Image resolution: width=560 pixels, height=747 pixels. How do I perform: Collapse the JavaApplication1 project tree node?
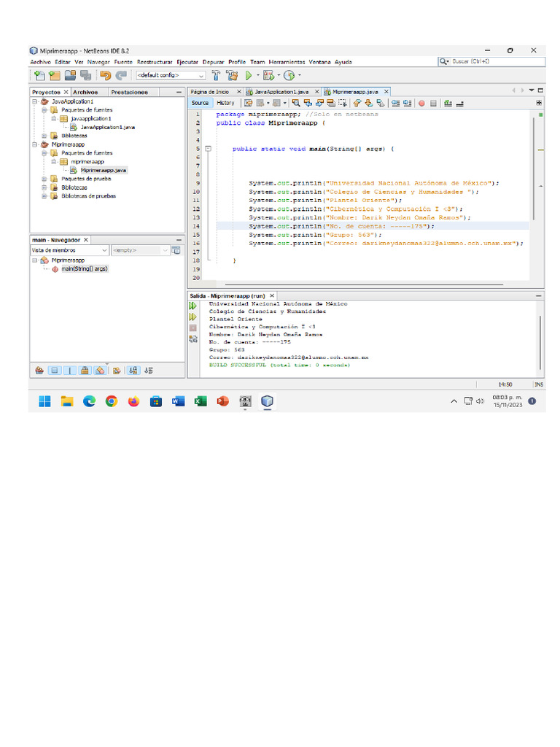click(35, 101)
